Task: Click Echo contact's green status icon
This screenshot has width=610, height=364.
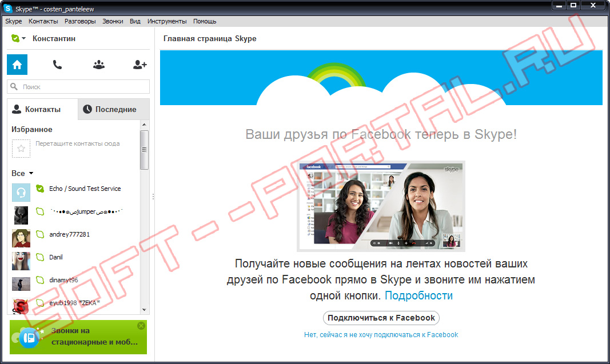Action: click(39, 189)
